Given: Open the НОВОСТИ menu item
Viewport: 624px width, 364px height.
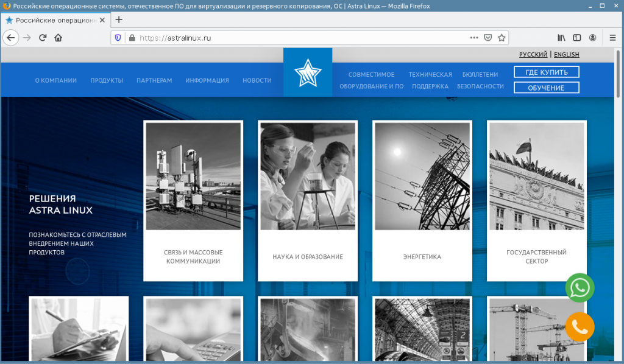Looking at the screenshot, I should (257, 80).
